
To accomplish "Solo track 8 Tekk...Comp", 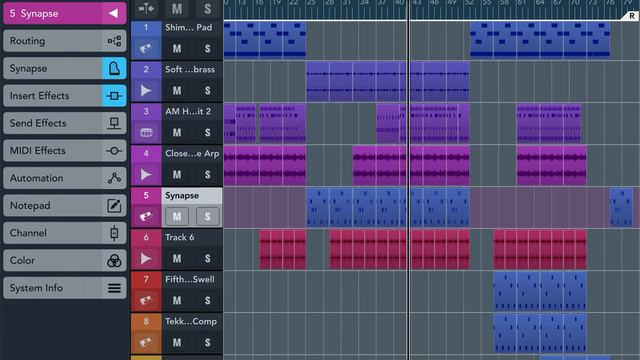I will click(207, 342).
